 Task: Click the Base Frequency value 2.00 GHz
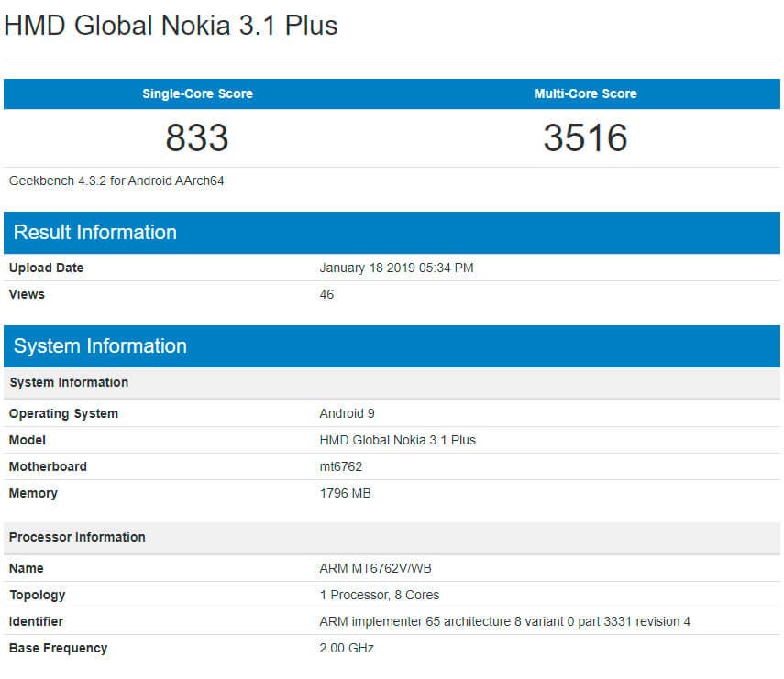coord(346,648)
